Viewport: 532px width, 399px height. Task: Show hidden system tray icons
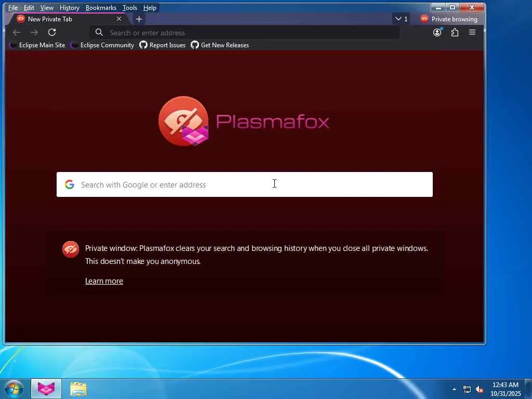(454, 389)
